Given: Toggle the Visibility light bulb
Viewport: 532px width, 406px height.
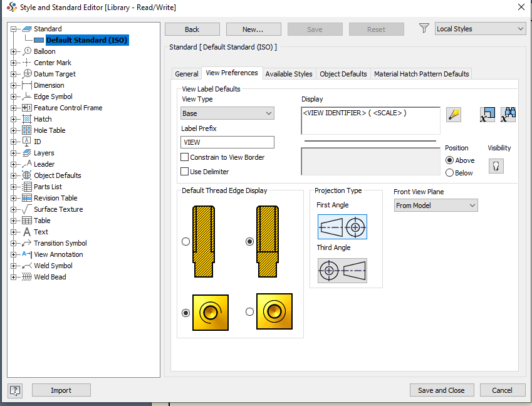Looking at the screenshot, I should pyautogui.click(x=495, y=165).
